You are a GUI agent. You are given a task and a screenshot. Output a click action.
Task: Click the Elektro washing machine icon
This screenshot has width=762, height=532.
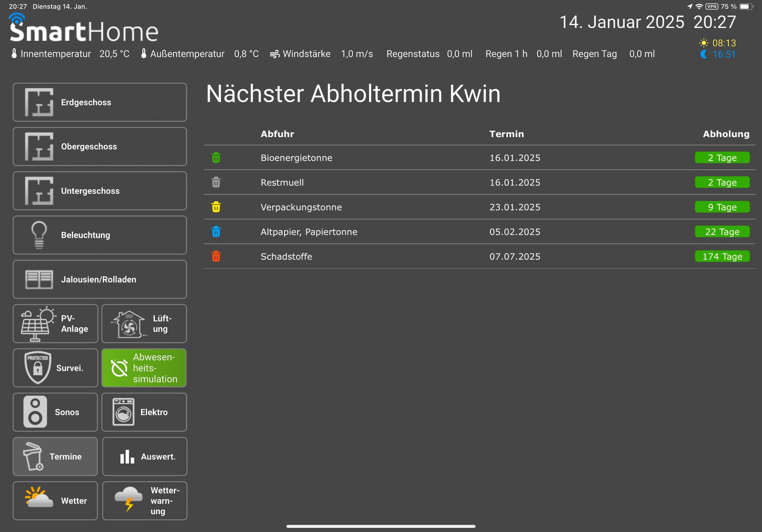[123, 412]
